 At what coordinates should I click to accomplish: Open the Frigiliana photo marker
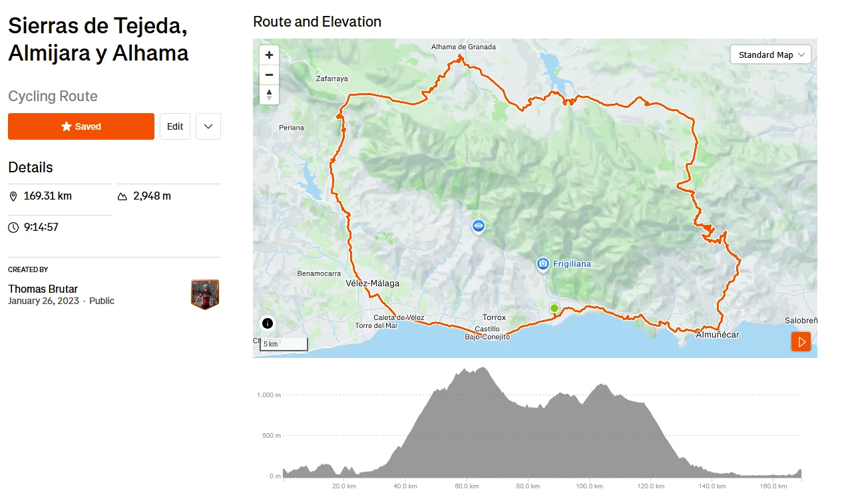[543, 264]
